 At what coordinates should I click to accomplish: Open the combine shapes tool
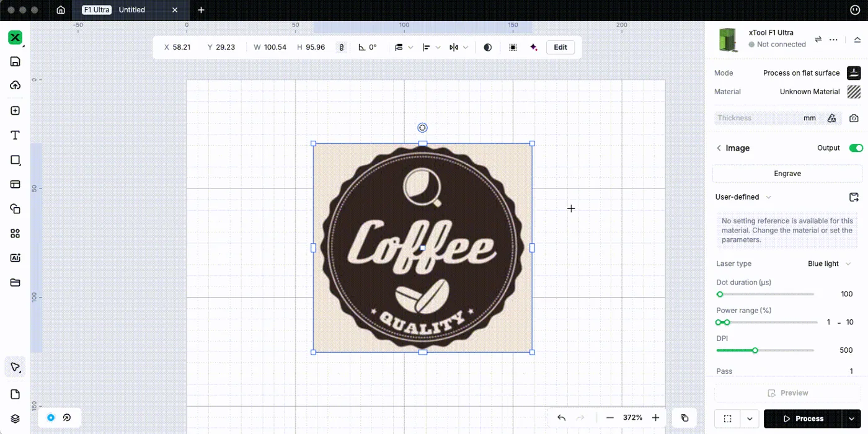click(x=15, y=209)
